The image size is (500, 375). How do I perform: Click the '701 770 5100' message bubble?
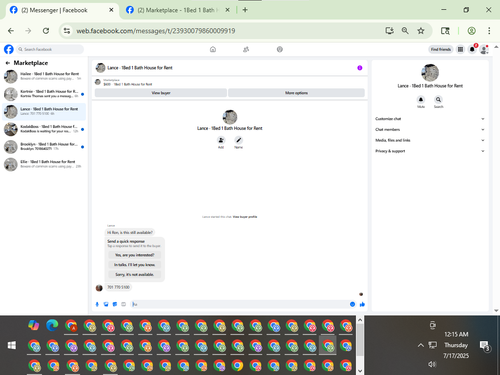click(118, 287)
